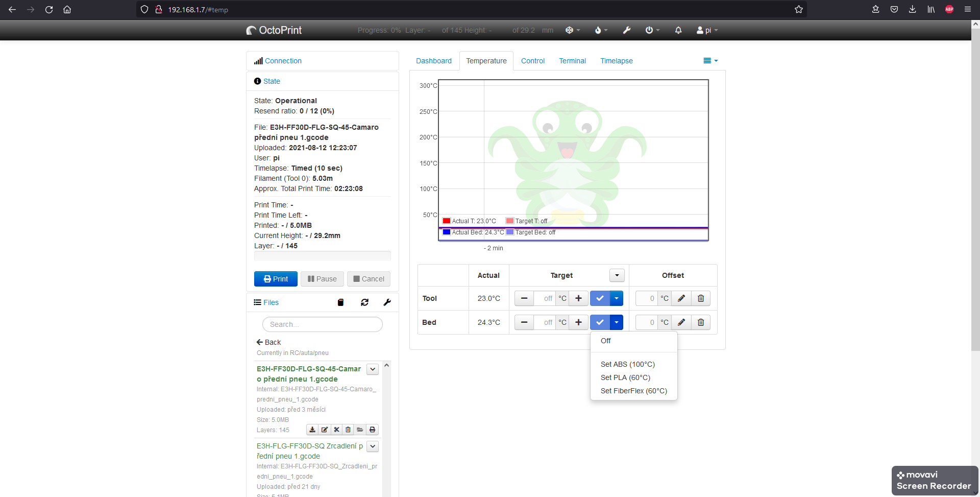This screenshot has width=980, height=497.
Task: Open the preheat flame menu
Action: pos(601,30)
